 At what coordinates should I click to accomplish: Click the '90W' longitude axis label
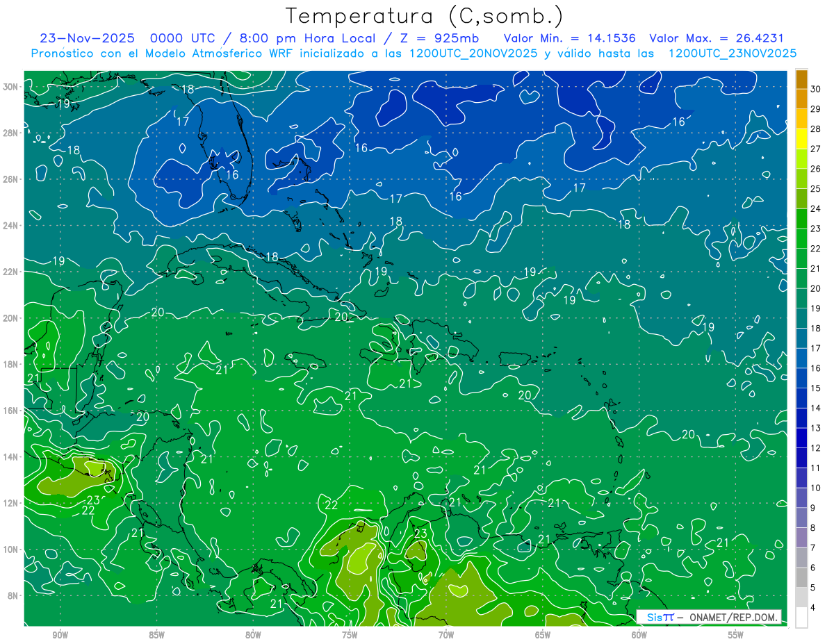click(x=60, y=635)
